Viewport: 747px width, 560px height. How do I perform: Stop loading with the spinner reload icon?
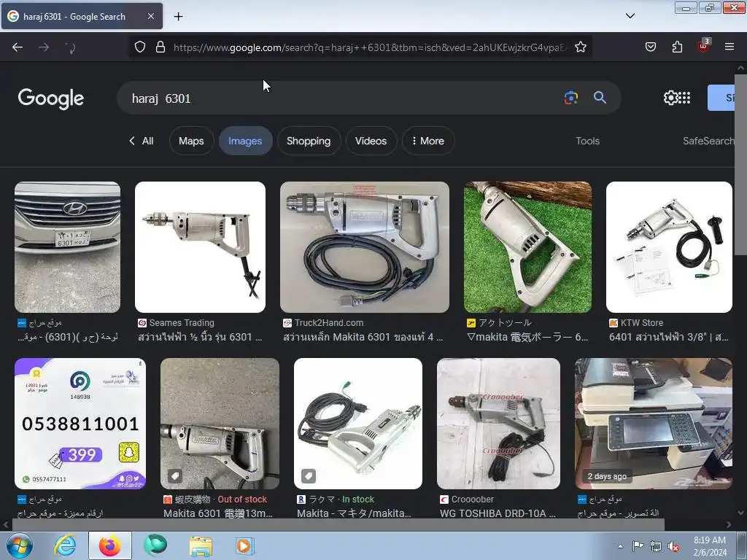70,47
